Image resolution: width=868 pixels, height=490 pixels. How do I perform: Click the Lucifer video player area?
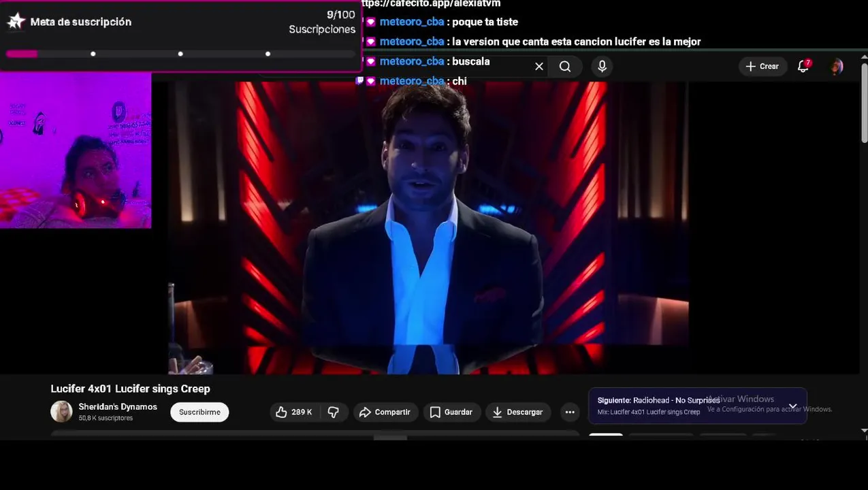coord(428,228)
